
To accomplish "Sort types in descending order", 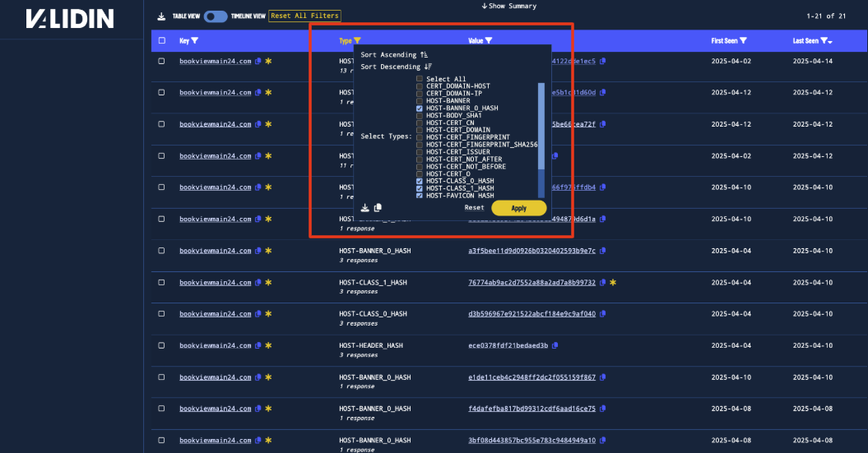I will (x=397, y=67).
